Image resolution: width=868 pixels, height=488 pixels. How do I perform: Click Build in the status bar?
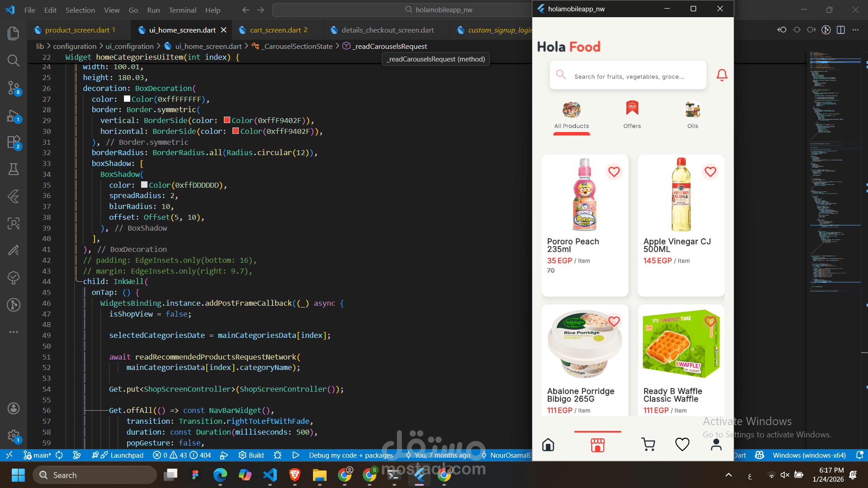click(x=251, y=455)
